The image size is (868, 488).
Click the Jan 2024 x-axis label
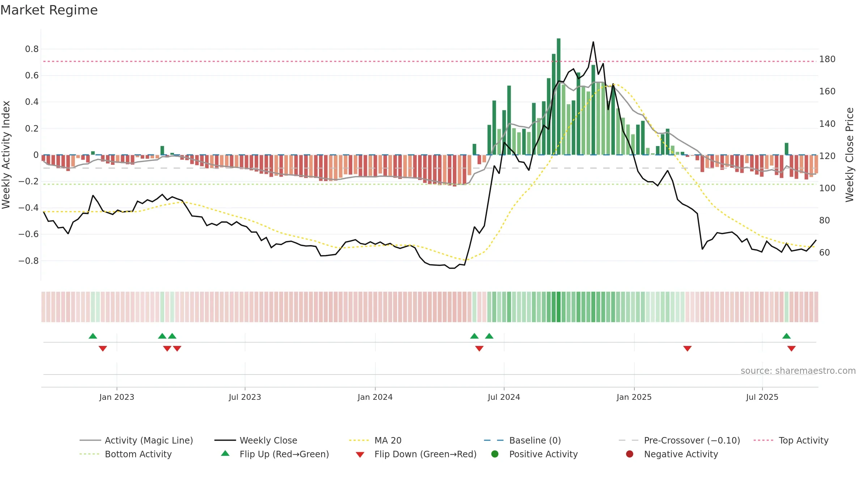(375, 397)
